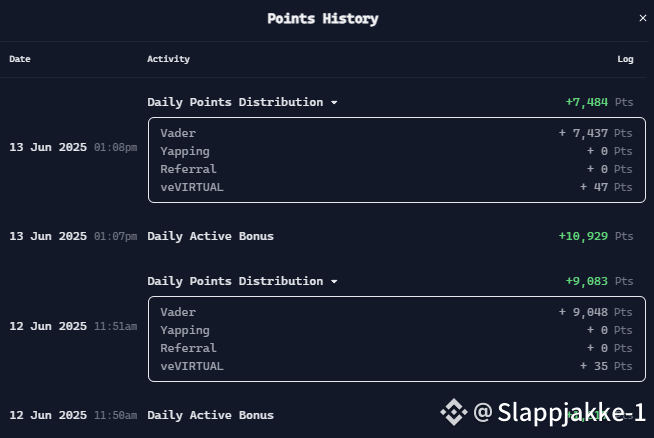The image size is (654, 438).
Task: Collapse the 13 Jun Daily Points Distribution arrow
Action: pyautogui.click(x=334, y=103)
